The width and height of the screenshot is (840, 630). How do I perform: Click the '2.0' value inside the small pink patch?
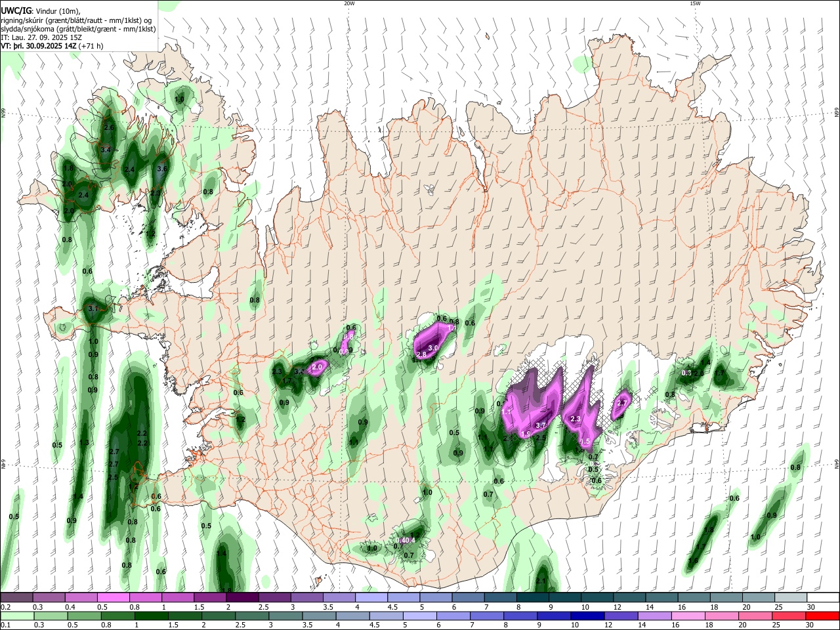[x=318, y=367]
